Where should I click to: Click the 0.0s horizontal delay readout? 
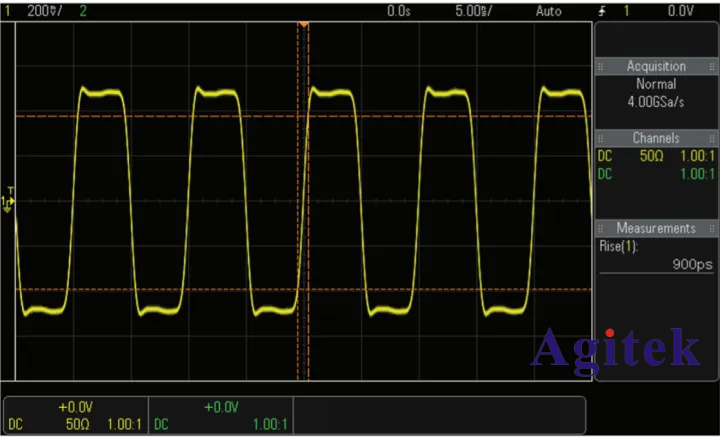coord(399,11)
